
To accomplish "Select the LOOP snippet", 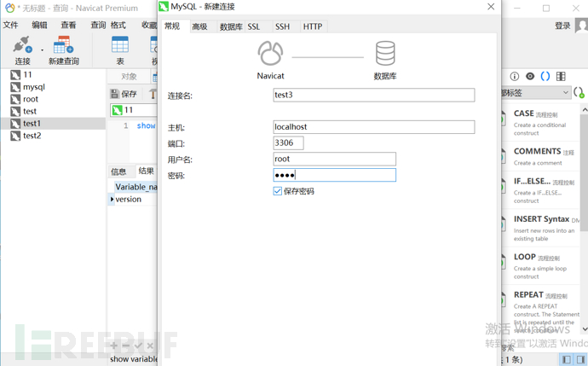I will click(x=541, y=266).
